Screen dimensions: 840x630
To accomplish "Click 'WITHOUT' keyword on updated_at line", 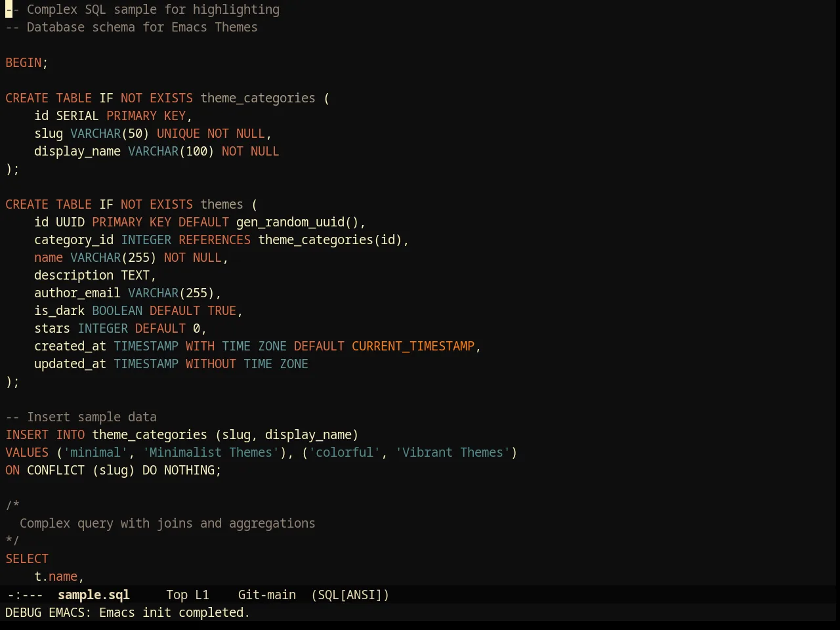I will 211,364.
